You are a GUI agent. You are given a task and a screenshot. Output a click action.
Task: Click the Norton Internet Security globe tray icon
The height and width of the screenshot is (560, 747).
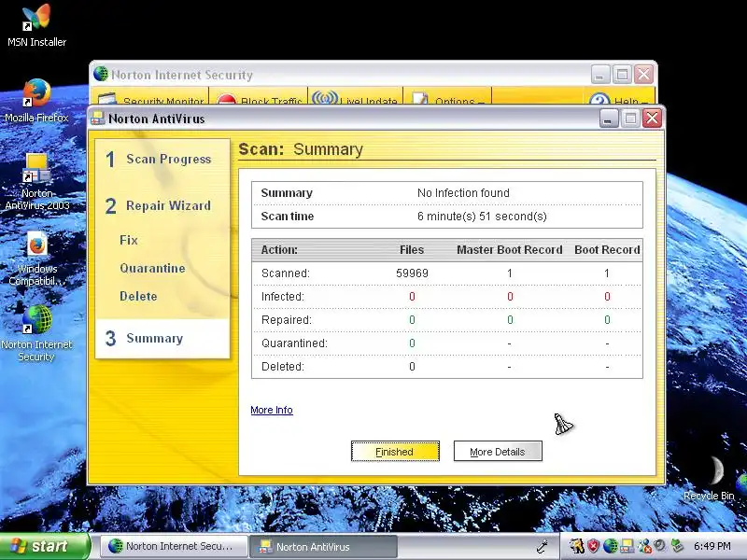(610, 546)
